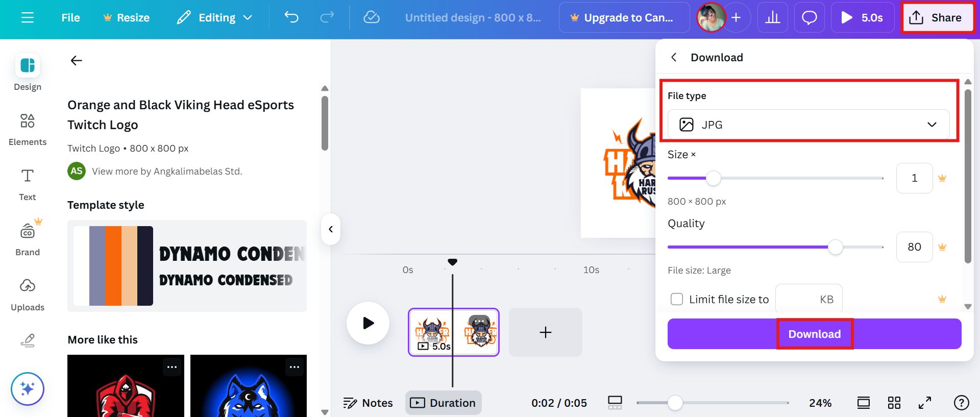Expand the Editing mode dropdown
Viewport: 980px width, 417px height.
coord(214,17)
